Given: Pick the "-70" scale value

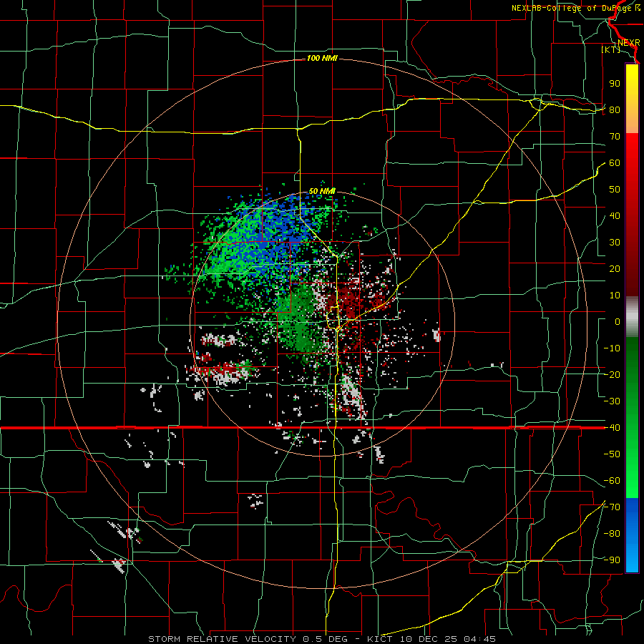Looking at the screenshot, I should click(x=612, y=507).
